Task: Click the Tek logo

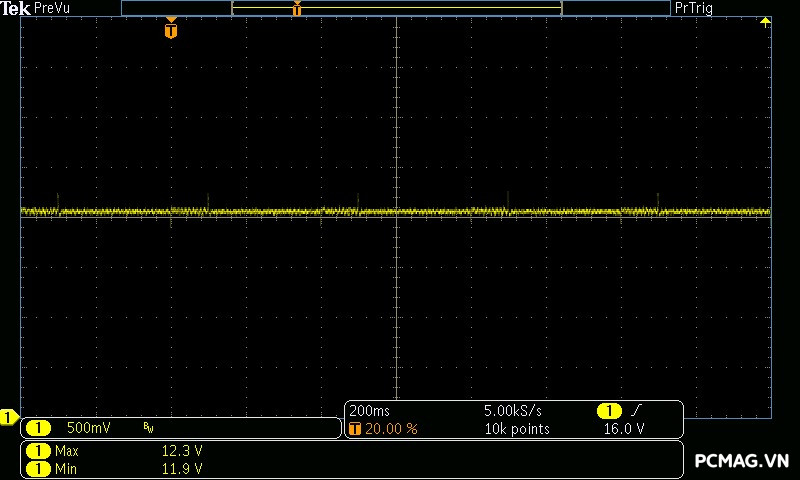Action: pyautogui.click(x=15, y=8)
